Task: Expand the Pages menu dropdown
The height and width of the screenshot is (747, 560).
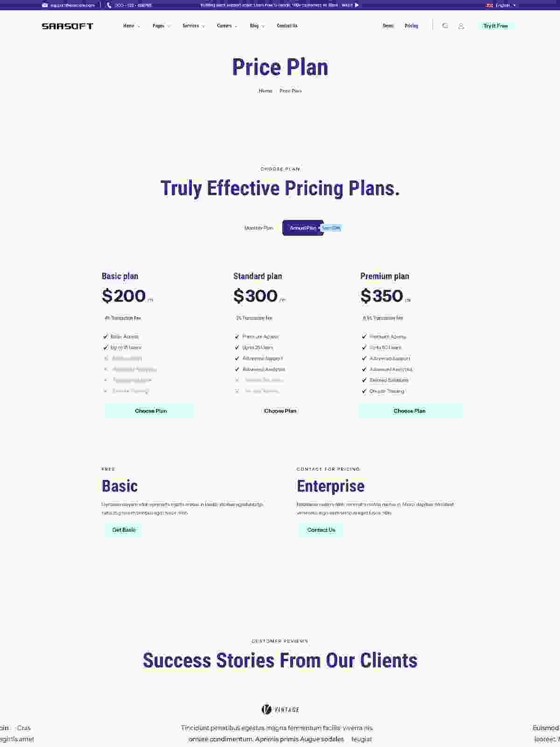Action: pos(161,26)
